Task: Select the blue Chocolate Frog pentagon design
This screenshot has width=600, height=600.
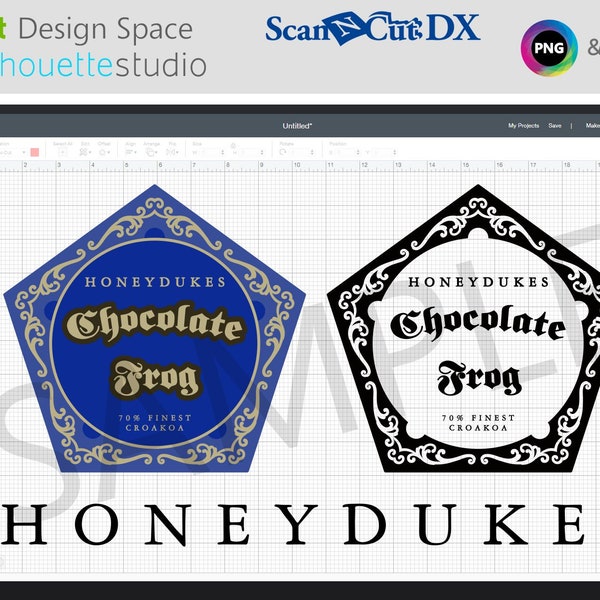Action: pos(155,328)
